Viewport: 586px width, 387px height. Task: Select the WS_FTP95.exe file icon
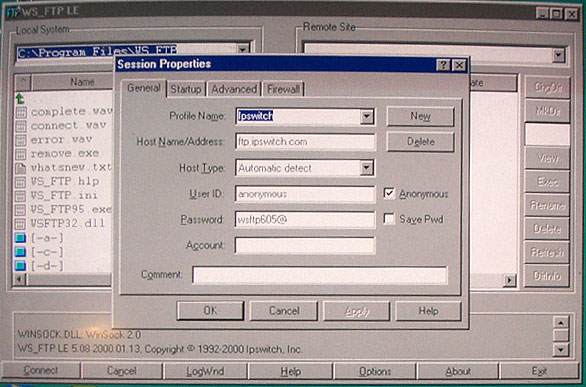[x=21, y=210]
